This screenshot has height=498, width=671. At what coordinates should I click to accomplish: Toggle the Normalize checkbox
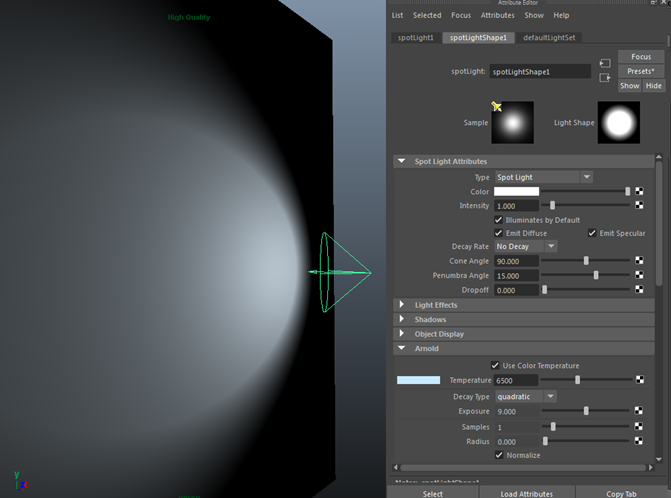click(x=499, y=455)
